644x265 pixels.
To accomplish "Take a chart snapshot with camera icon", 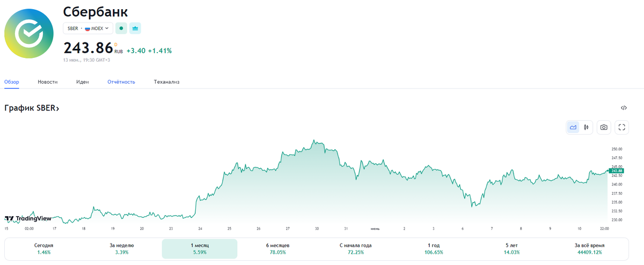I will pyautogui.click(x=604, y=127).
